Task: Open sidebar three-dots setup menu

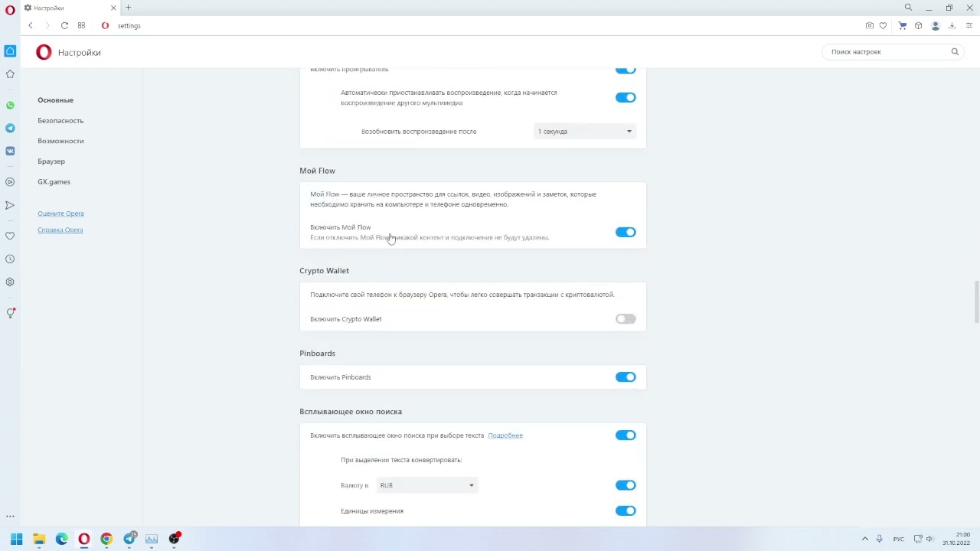Action: tap(10, 517)
